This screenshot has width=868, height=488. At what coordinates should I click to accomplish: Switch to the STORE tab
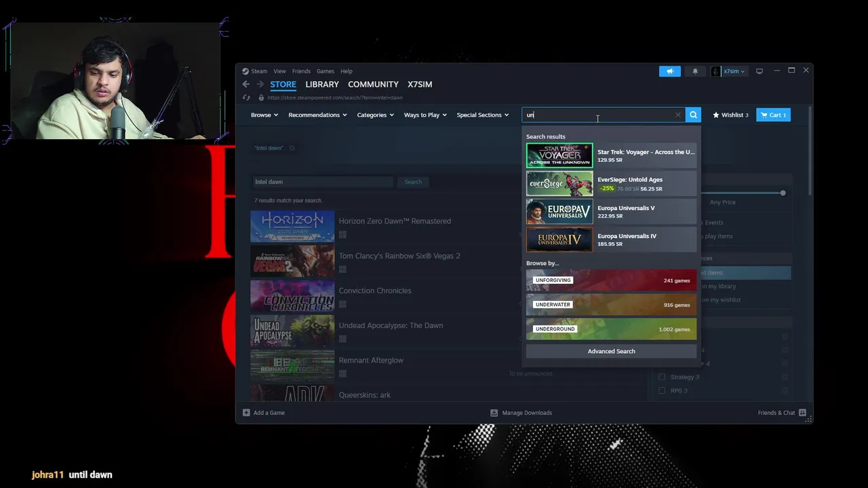pyautogui.click(x=283, y=85)
